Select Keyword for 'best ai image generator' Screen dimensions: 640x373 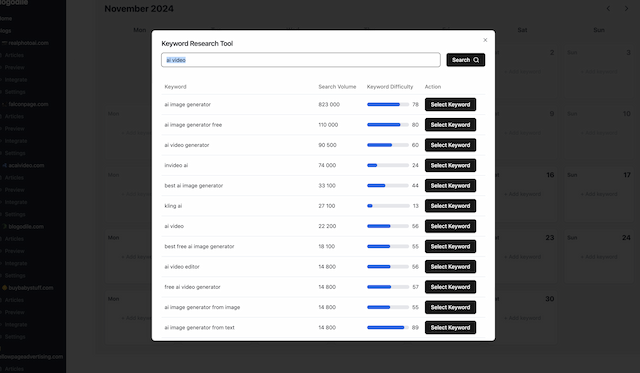tap(450, 186)
